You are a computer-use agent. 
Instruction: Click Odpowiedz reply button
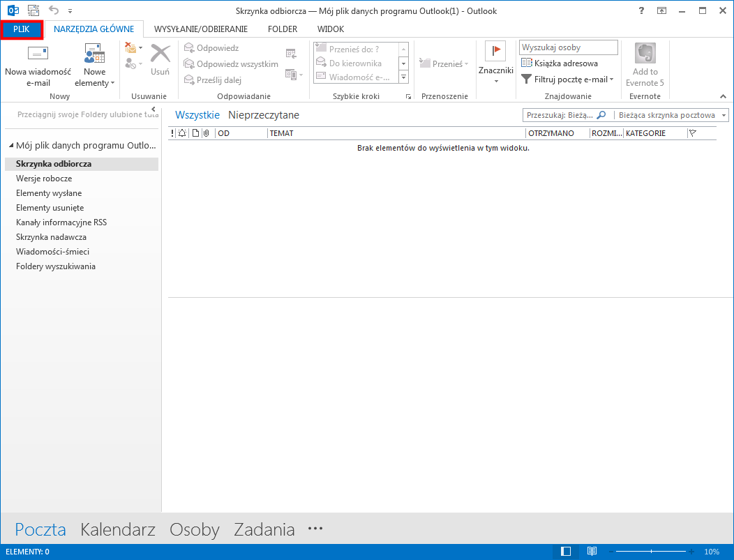coord(211,48)
